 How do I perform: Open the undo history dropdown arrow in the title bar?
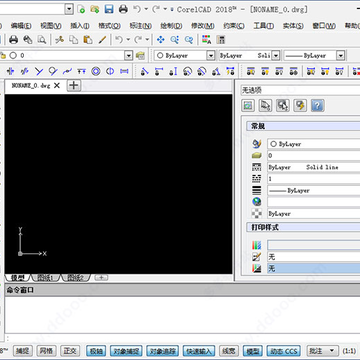[146, 9]
